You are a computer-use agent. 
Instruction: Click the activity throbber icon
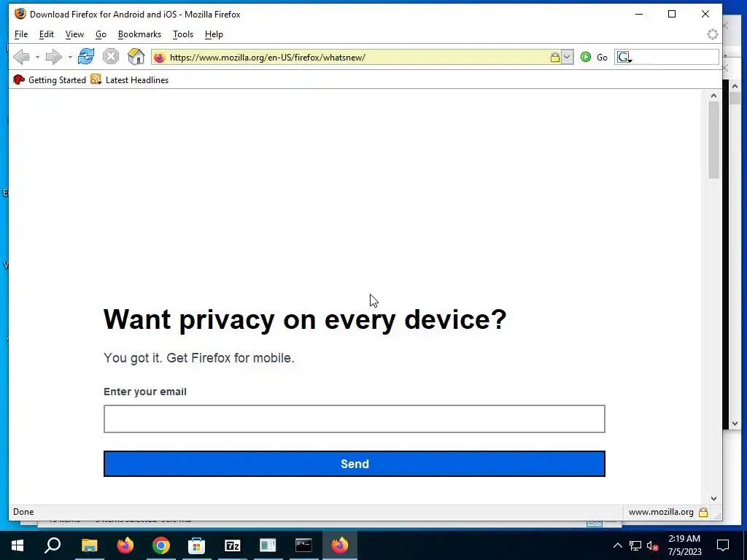712,34
